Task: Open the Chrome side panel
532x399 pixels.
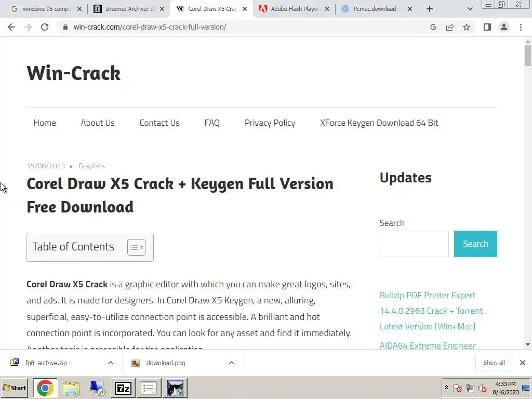Action: tap(487, 27)
